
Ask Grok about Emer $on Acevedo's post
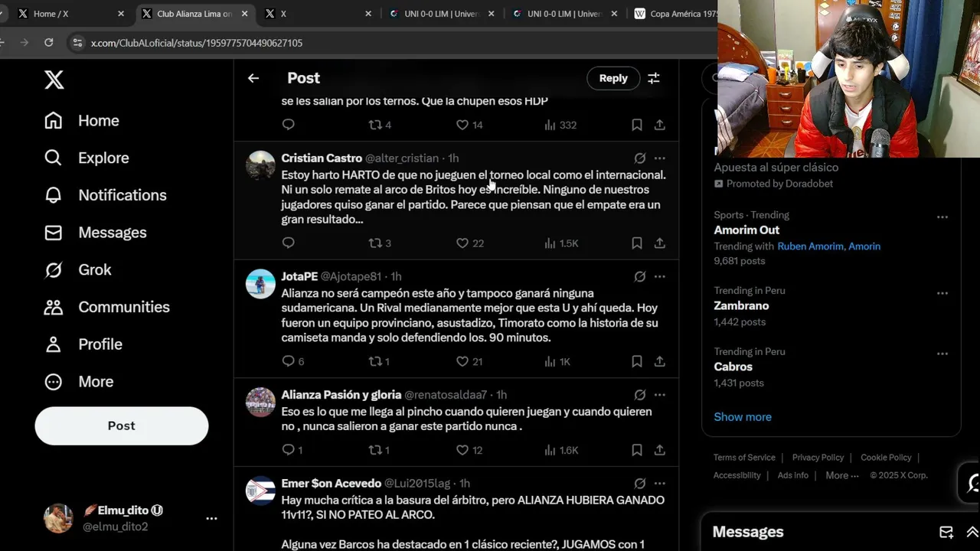640,484
